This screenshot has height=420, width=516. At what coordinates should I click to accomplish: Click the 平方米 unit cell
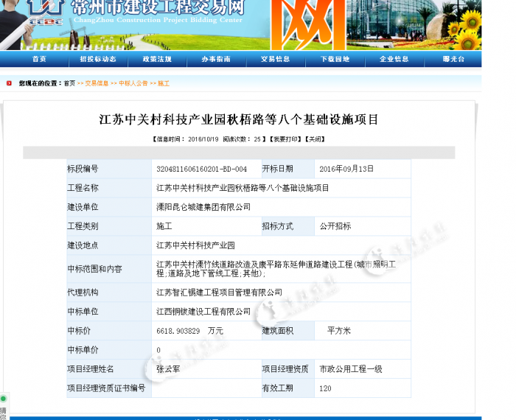pyautogui.click(x=363, y=331)
